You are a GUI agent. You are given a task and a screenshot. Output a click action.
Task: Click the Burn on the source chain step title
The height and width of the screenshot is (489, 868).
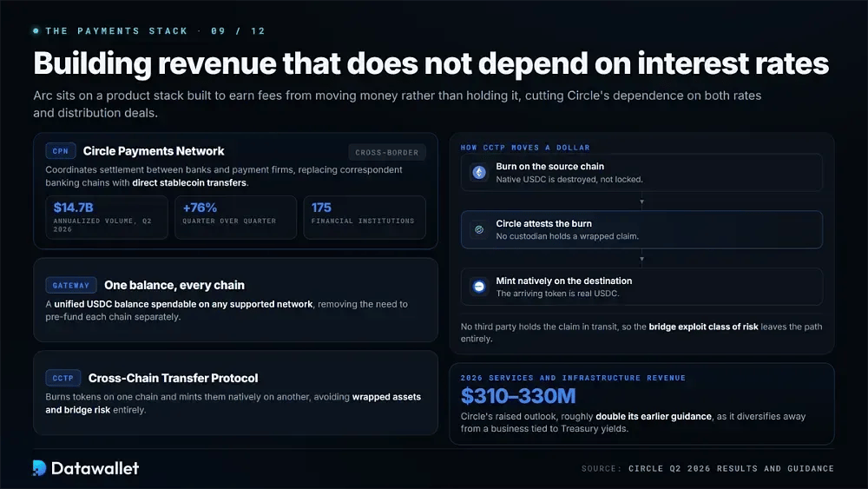click(549, 166)
